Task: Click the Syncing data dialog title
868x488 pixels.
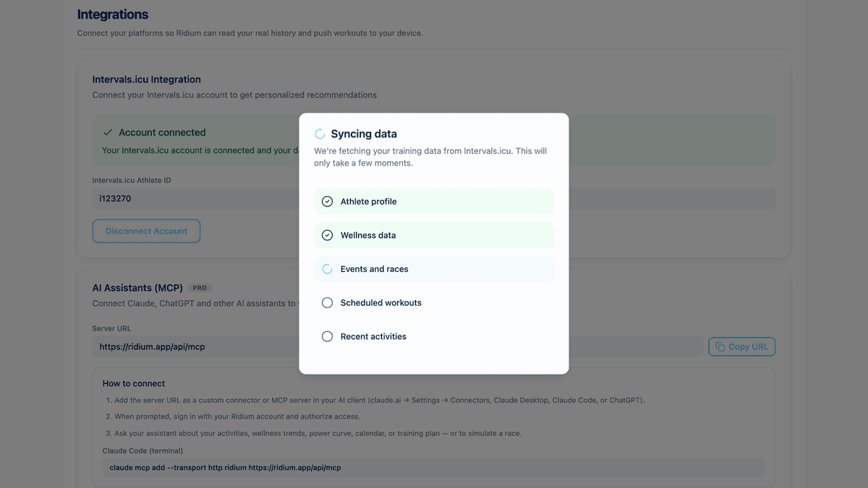Action: click(364, 134)
